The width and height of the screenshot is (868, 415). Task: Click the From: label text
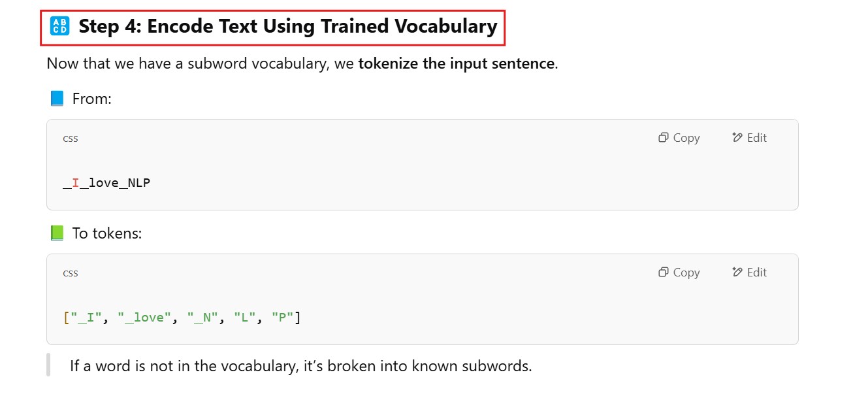(92, 99)
